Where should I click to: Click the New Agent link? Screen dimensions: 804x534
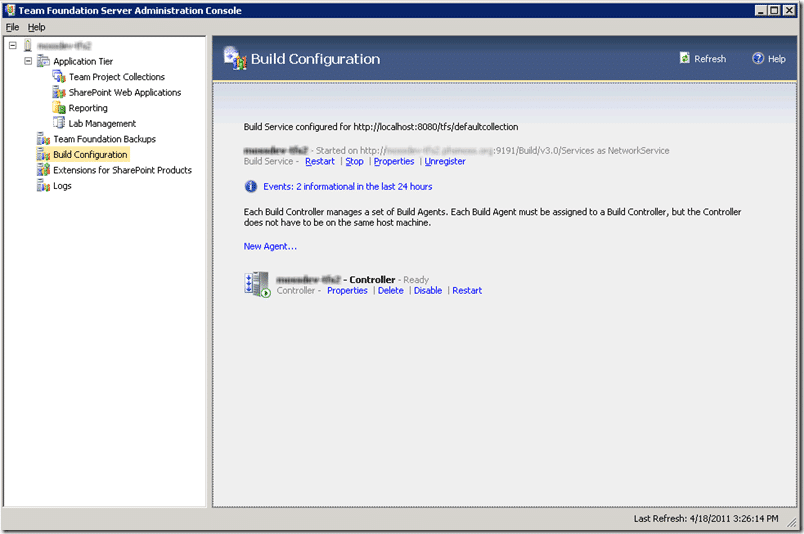click(270, 246)
